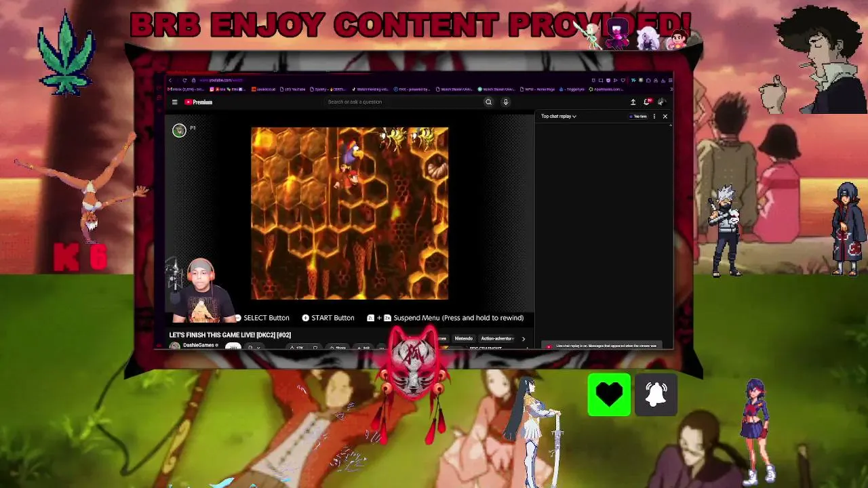This screenshot has height=488, width=868.
Task: Open the YouTube Create upload icon
Action: click(633, 102)
